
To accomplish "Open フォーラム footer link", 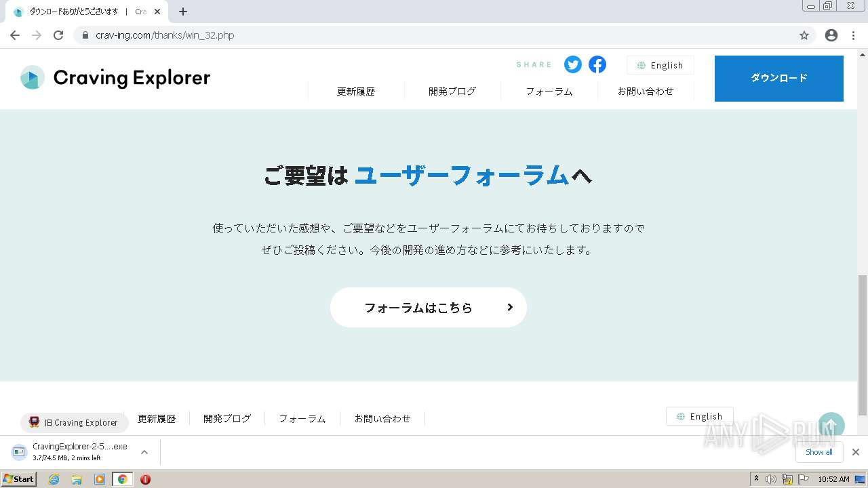I will (302, 419).
